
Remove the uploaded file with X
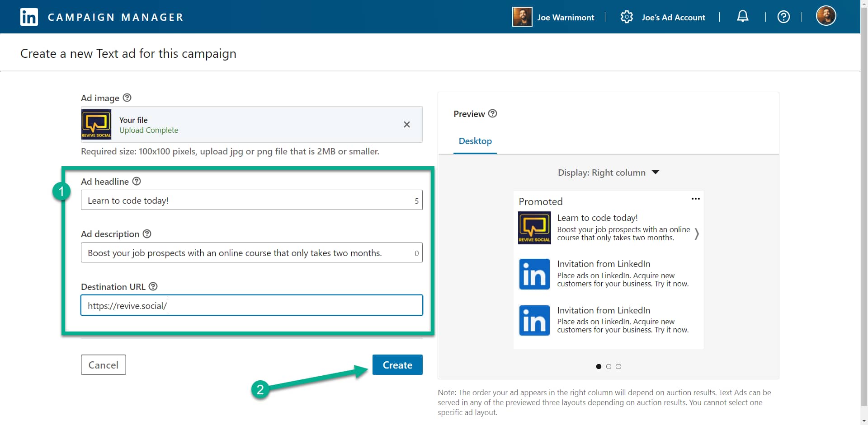(407, 125)
